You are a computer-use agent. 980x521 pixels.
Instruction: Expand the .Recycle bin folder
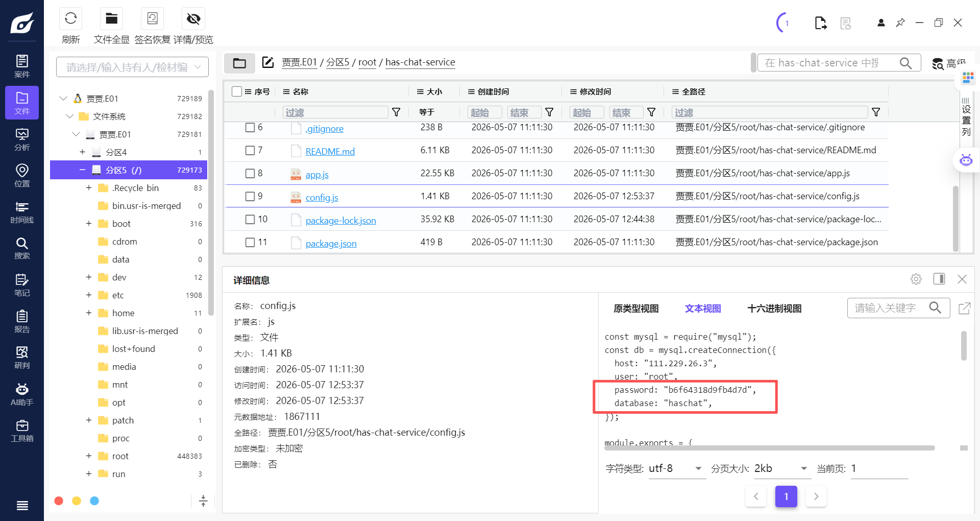click(x=89, y=187)
